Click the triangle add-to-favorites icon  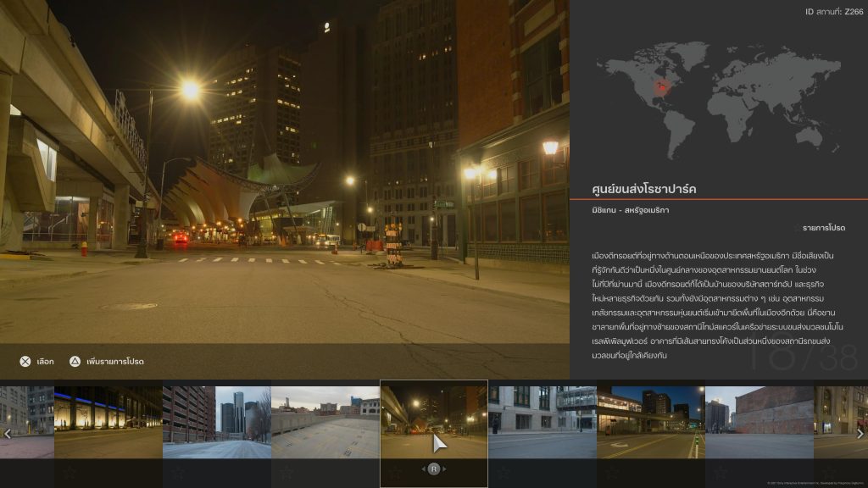(x=75, y=362)
